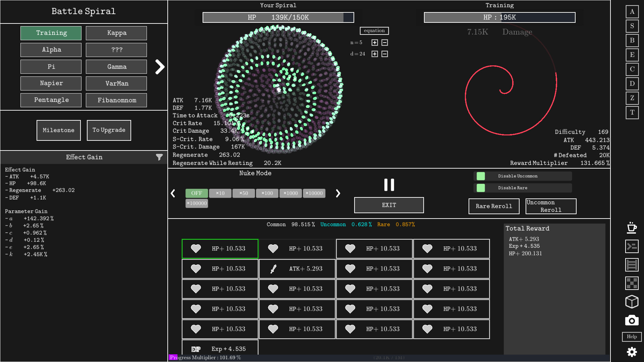Turn Nuke Mode OFF
The image size is (644, 362).
[x=196, y=193]
